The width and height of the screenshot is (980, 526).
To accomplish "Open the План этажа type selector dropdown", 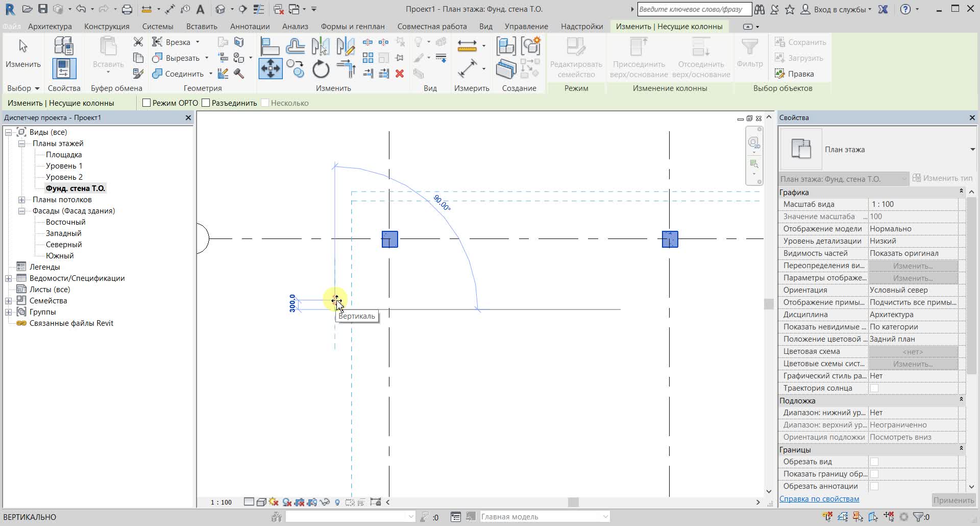I will [972, 150].
